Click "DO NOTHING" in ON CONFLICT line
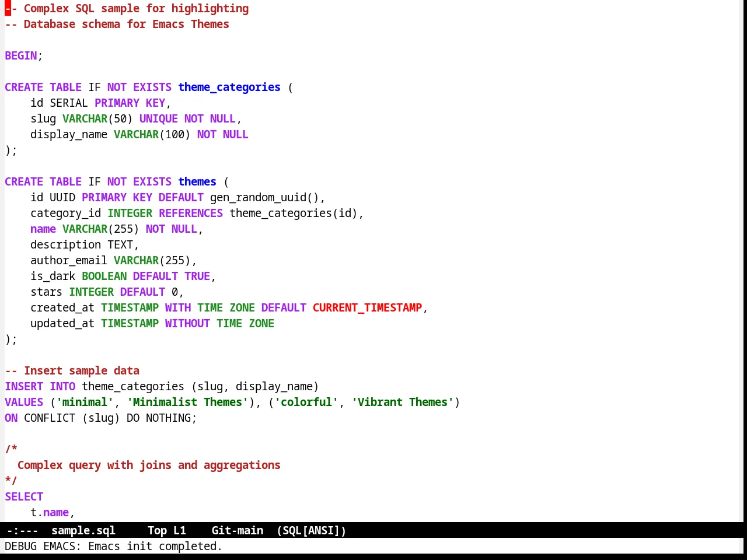Viewport: 747px width, 560px height. coord(159,418)
